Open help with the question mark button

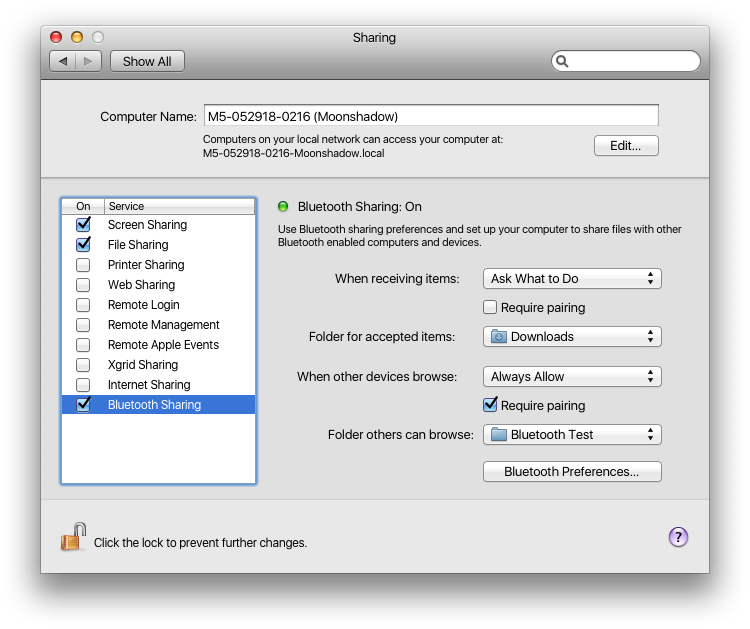(x=678, y=537)
